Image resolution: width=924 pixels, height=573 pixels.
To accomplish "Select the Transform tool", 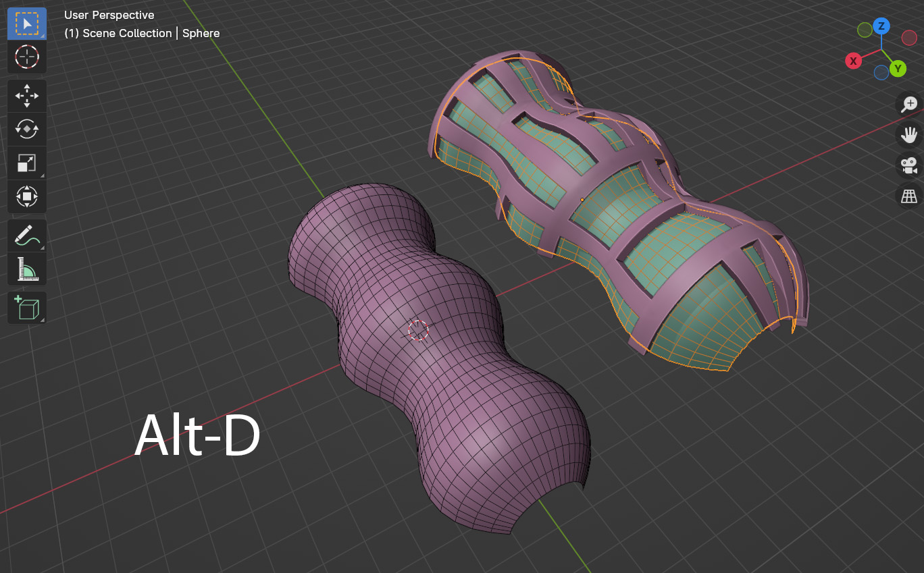I will pyautogui.click(x=27, y=196).
